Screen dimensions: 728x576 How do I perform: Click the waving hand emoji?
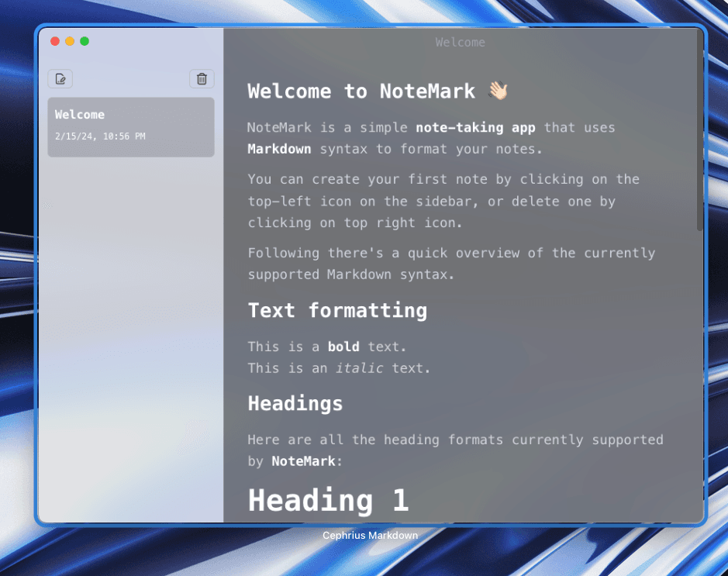499,91
